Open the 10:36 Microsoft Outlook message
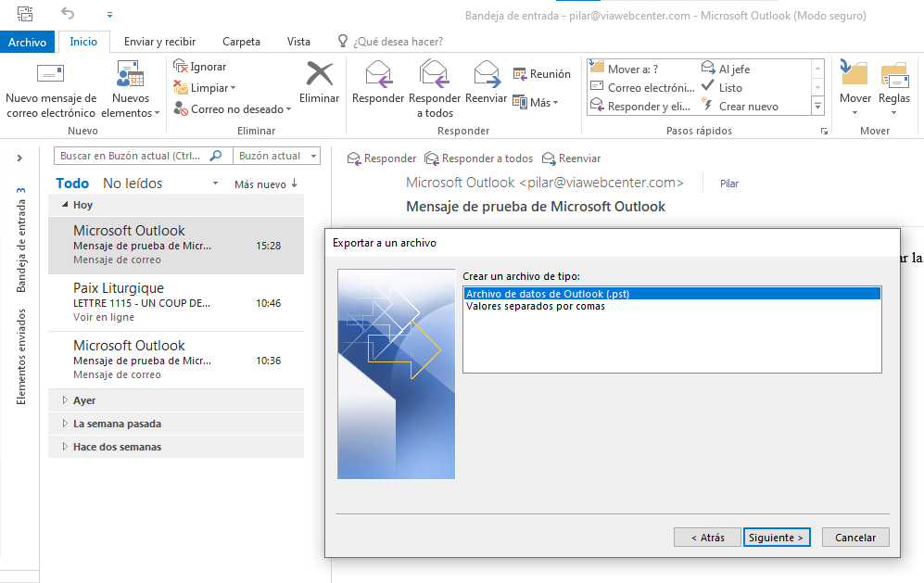The width and height of the screenshot is (924, 583). coord(176,360)
